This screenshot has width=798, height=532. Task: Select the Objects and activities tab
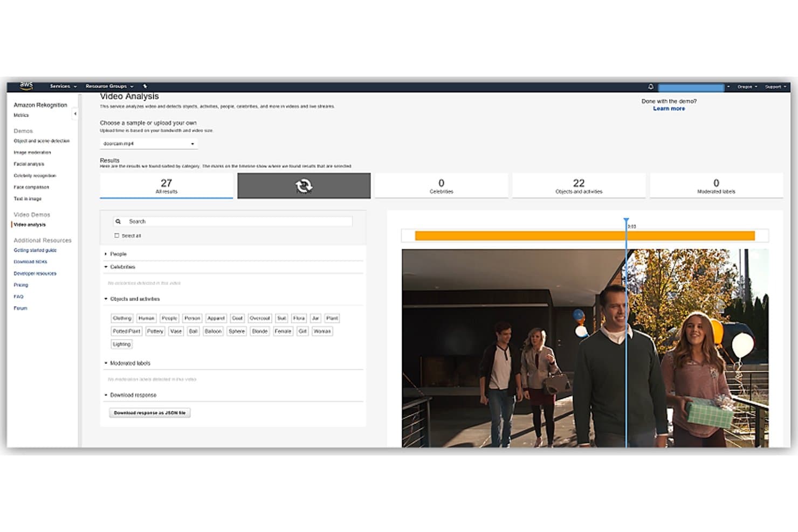coord(579,186)
